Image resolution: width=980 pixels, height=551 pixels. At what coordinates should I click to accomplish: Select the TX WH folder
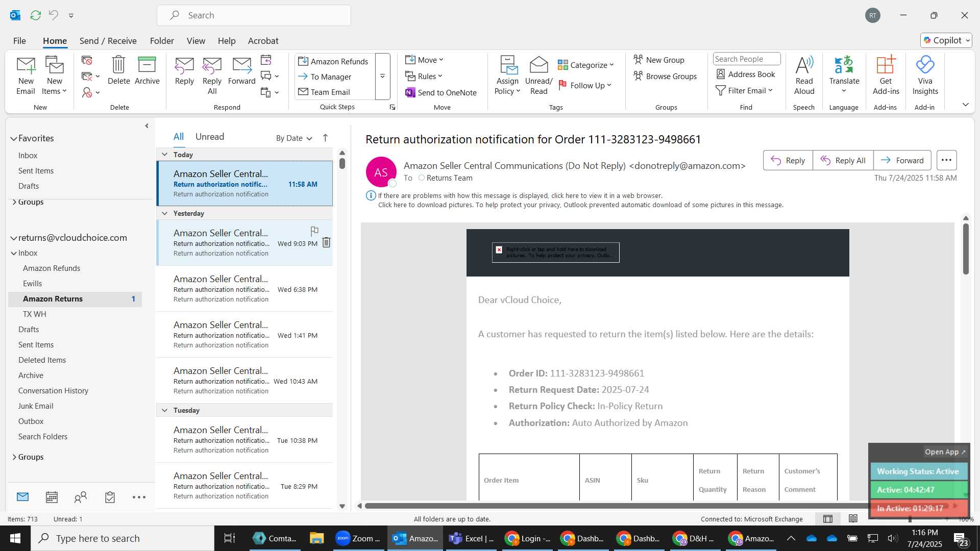[x=34, y=314]
